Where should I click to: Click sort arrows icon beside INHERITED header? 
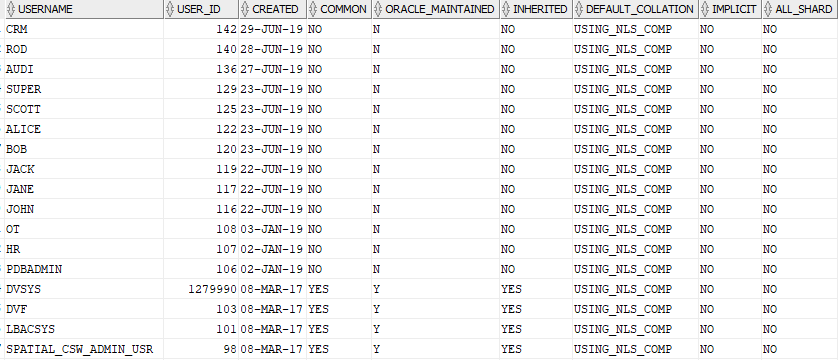[506, 9]
